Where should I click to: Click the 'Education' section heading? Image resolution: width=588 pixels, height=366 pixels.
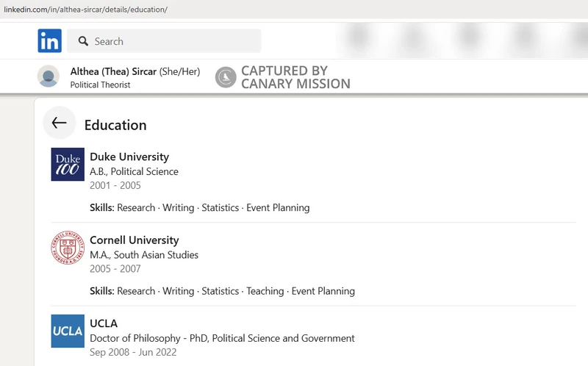(115, 125)
